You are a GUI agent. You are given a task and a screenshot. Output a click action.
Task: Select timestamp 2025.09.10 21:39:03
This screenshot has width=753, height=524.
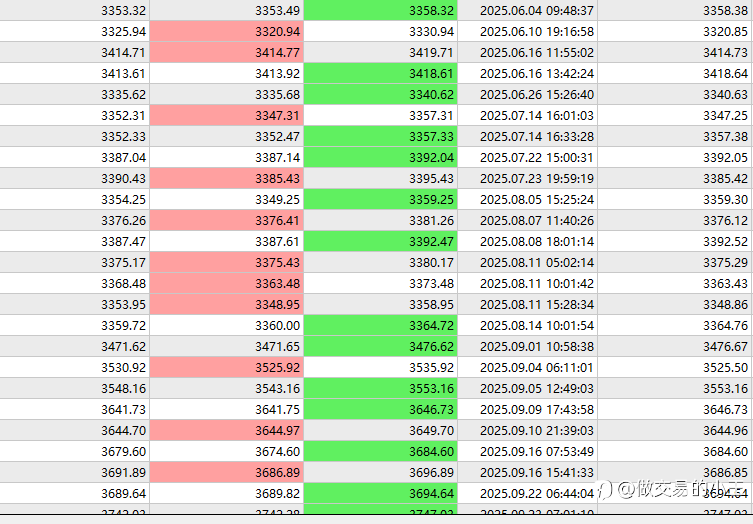[537, 430]
